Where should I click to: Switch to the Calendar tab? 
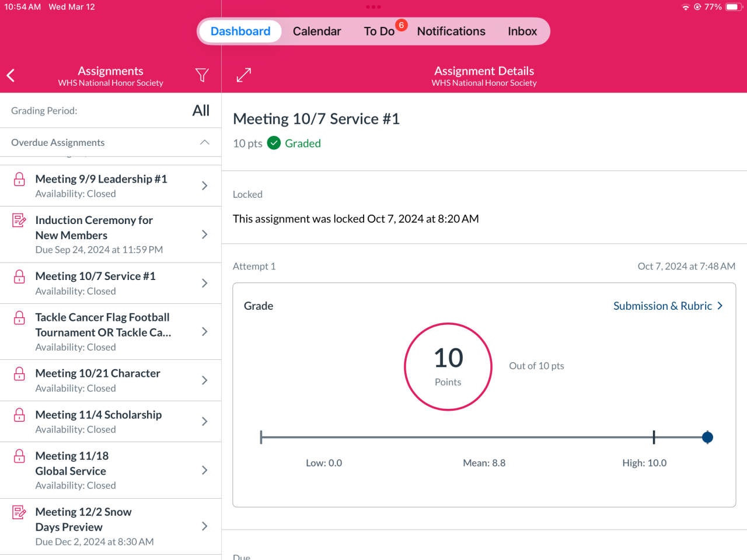pos(316,32)
